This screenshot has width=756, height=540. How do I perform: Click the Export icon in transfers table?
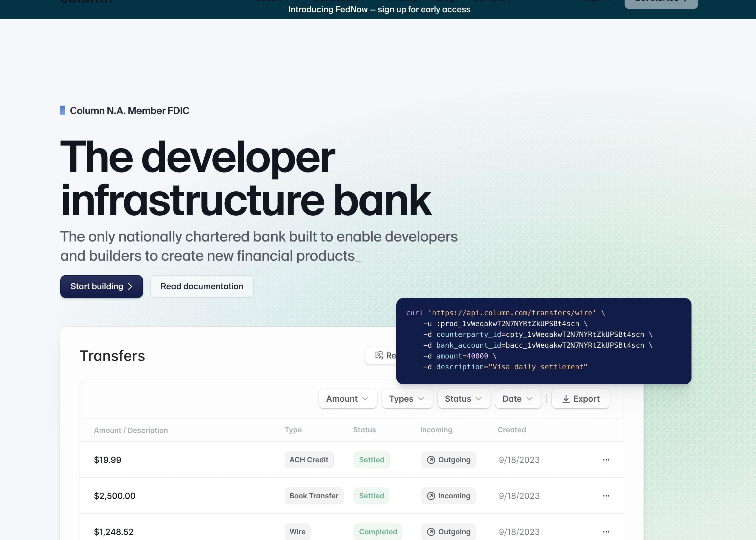coord(565,399)
